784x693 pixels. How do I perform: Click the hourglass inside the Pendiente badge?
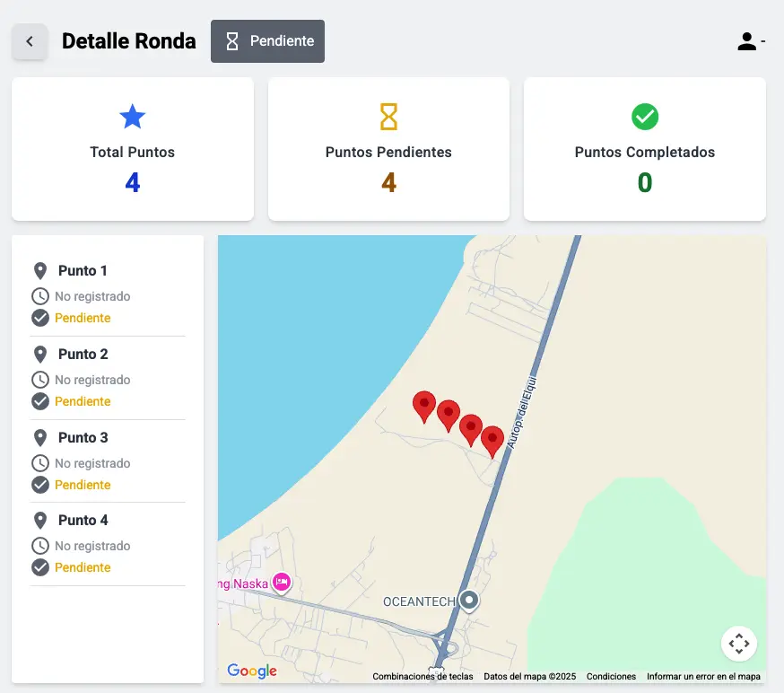(x=231, y=40)
